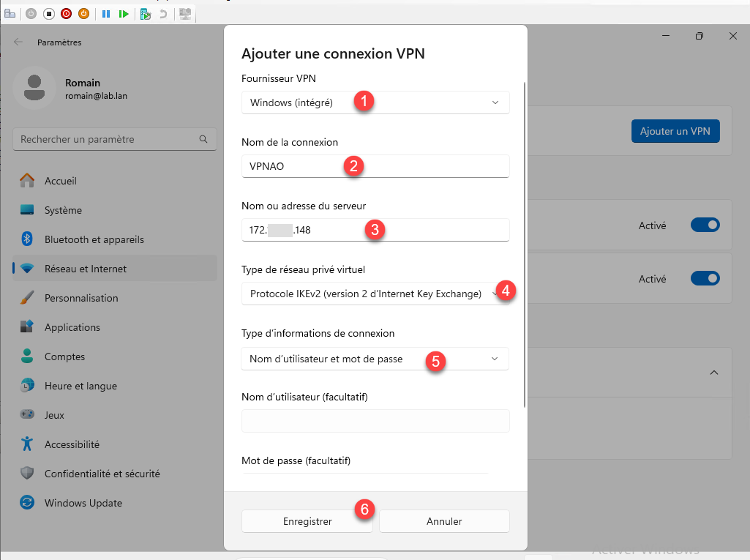Click the Enregistrer button
This screenshot has width=750, height=560.
[307, 521]
